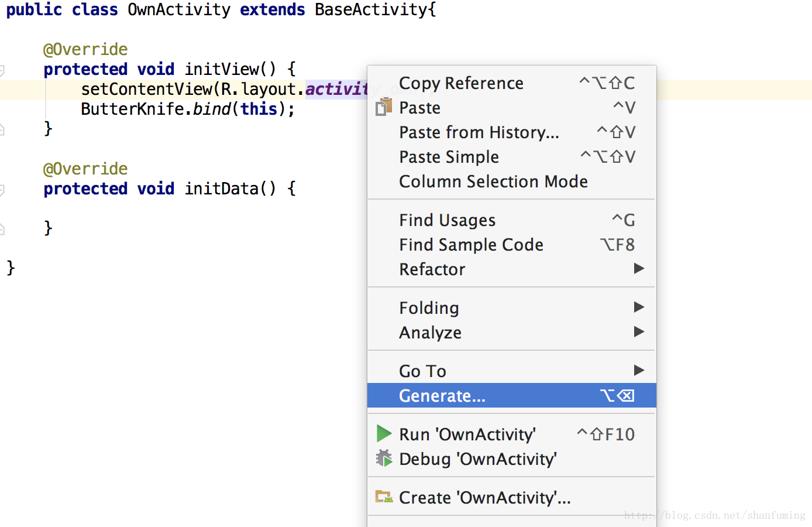Select Paste Simple option
Screen dimensions: 812x527
pyautogui.click(x=512, y=157)
